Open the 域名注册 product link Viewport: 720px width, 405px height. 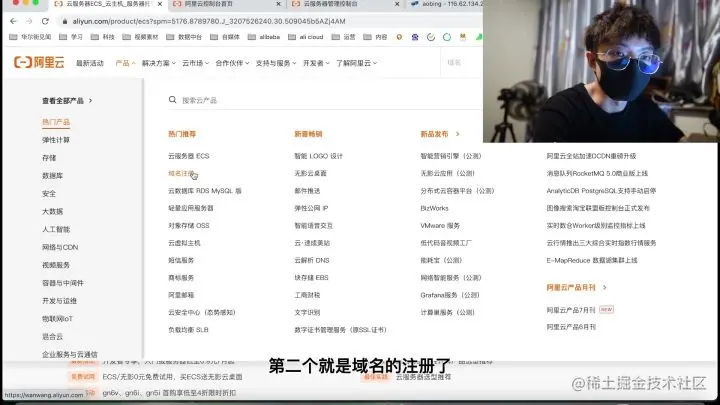click(x=181, y=174)
